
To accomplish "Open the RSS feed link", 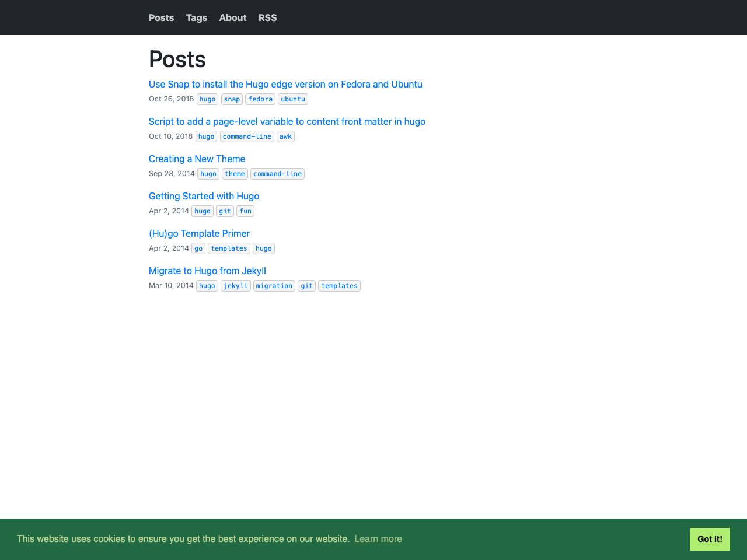I will click(268, 17).
